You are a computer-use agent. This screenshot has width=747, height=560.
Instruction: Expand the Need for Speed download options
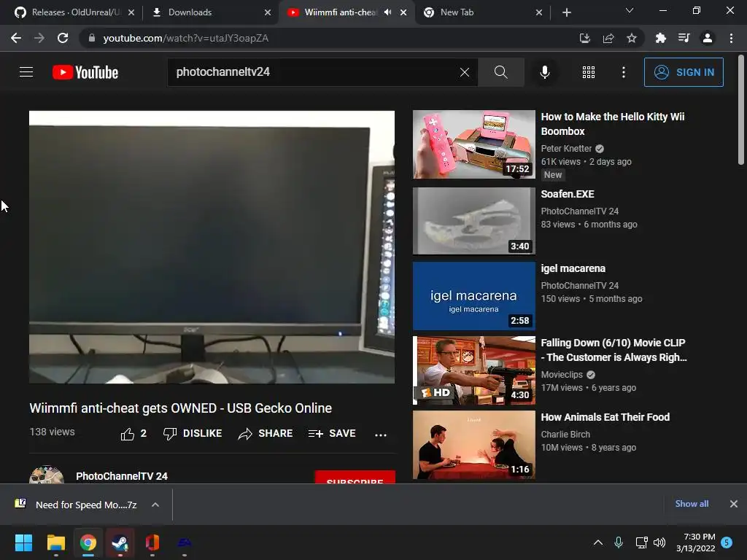pyautogui.click(x=155, y=505)
